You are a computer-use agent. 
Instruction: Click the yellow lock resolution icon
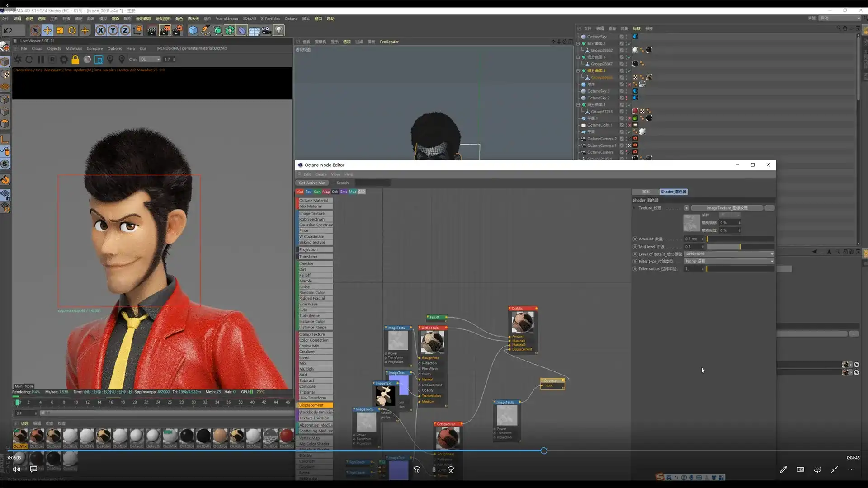[75, 59]
